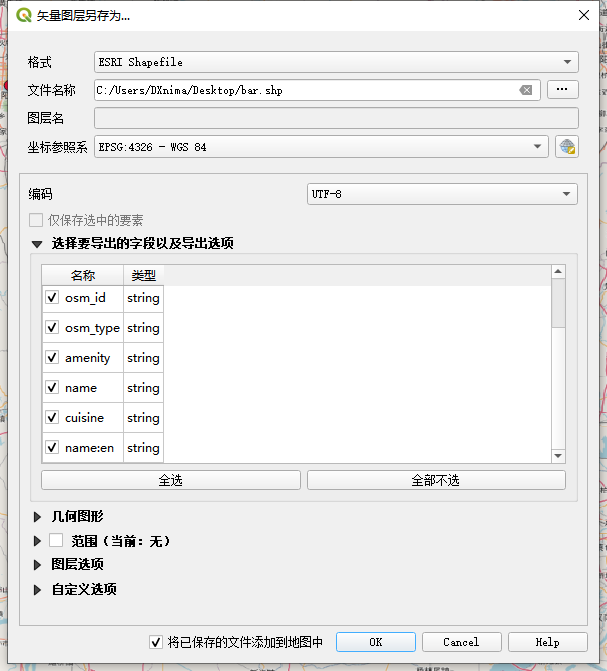607x671 pixels.
Task: Uncheck the name:en field checkbox
Action: point(52,447)
